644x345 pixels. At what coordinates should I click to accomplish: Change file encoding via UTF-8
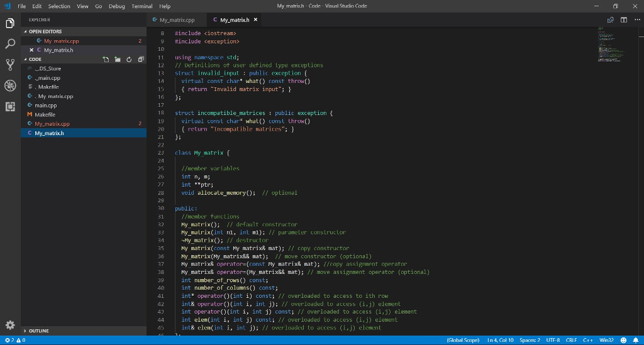tap(553, 340)
